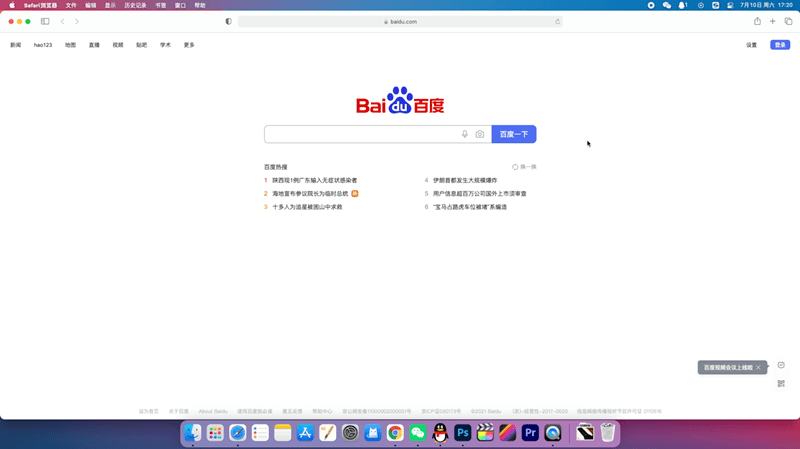Open Safari from the Dock
This screenshot has height=449, width=800.
pos(238,433)
